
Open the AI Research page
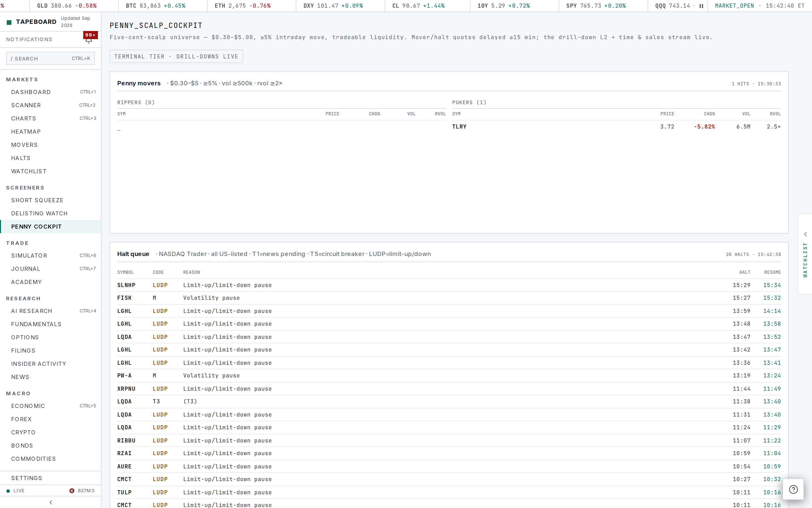[x=51, y=311]
